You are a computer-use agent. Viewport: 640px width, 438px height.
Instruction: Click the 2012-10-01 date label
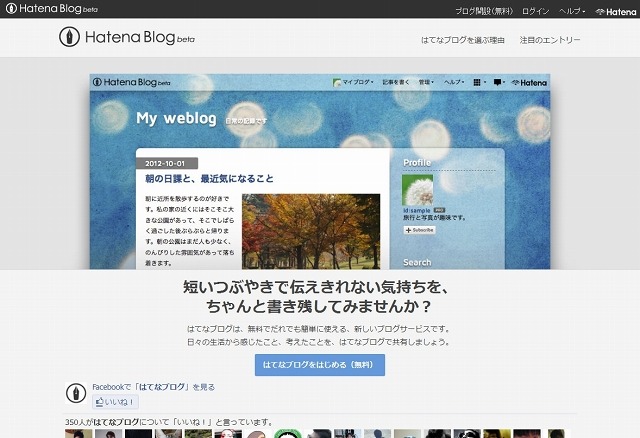coord(167,163)
